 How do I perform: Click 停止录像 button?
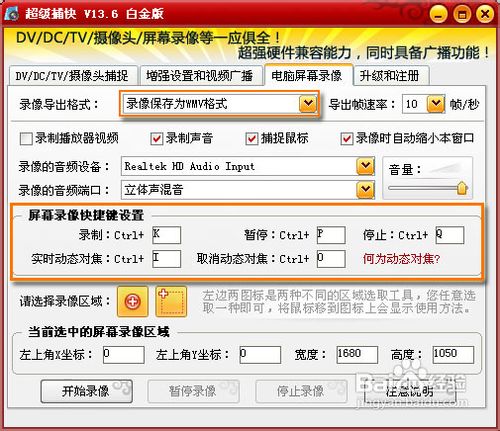point(301,391)
